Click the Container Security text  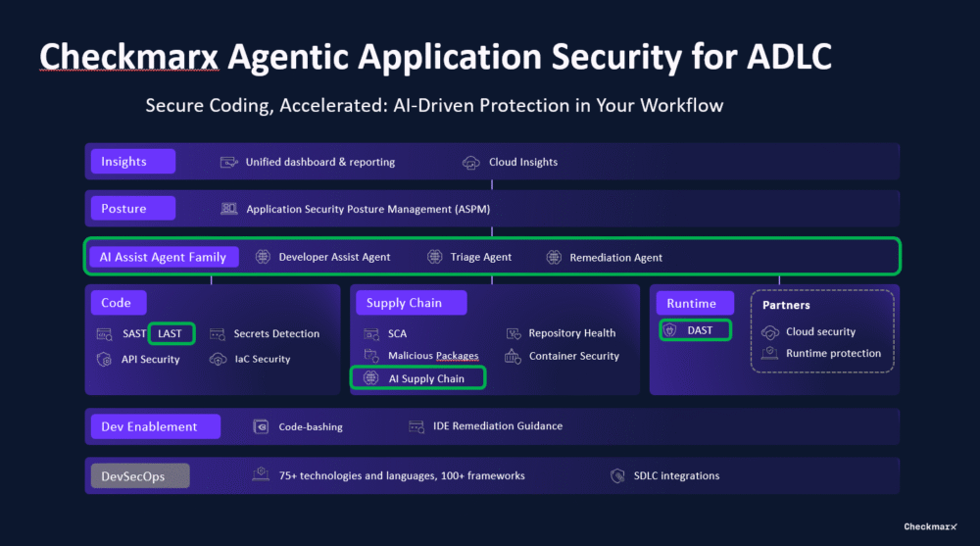[x=574, y=356]
